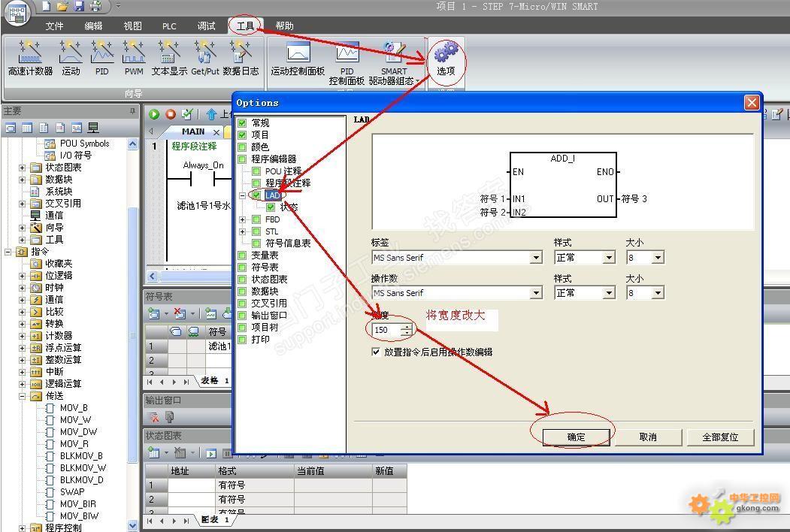Open the 标签 font dropdown
The image size is (790, 532).
point(536,258)
